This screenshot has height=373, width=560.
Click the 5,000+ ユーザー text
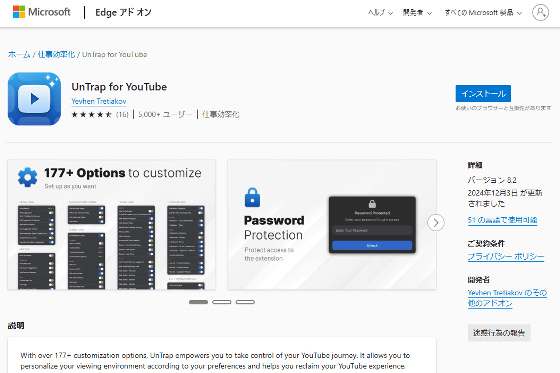pyautogui.click(x=165, y=114)
